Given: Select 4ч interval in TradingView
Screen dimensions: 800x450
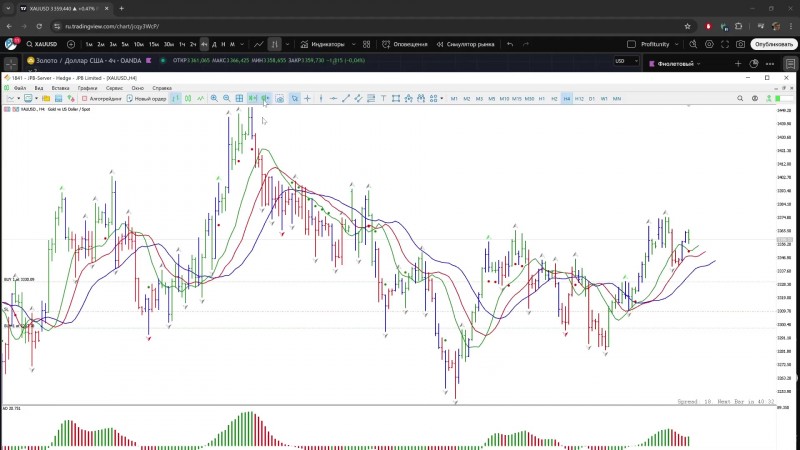Looking at the screenshot, I should coord(204,44).
